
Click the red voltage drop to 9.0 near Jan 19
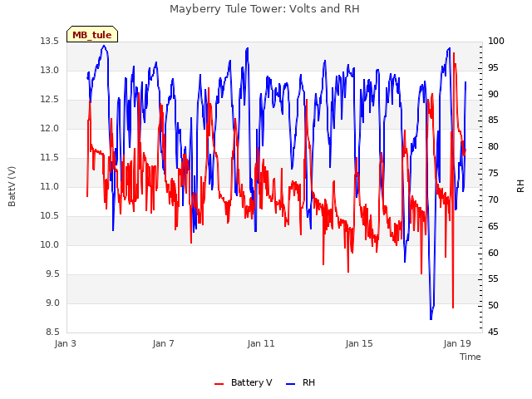[x=453, y=307]
